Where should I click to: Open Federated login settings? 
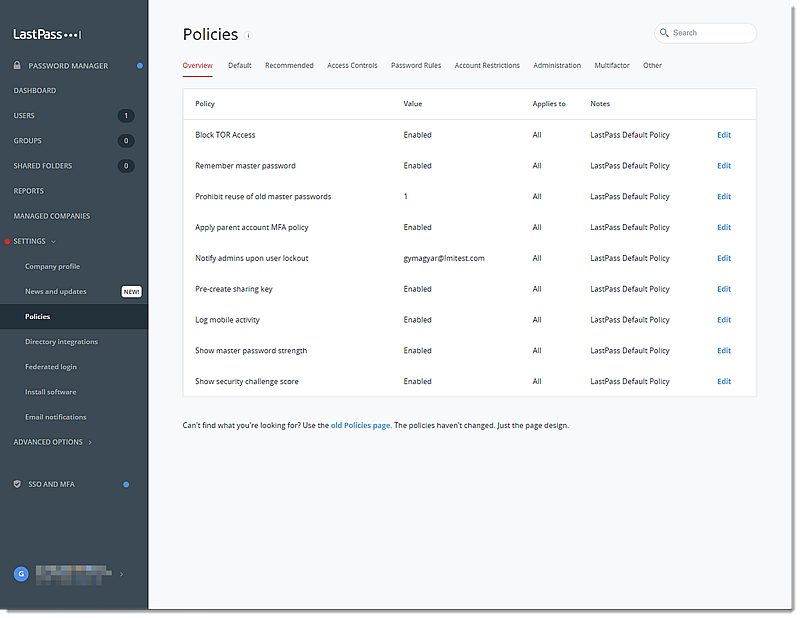51,366
